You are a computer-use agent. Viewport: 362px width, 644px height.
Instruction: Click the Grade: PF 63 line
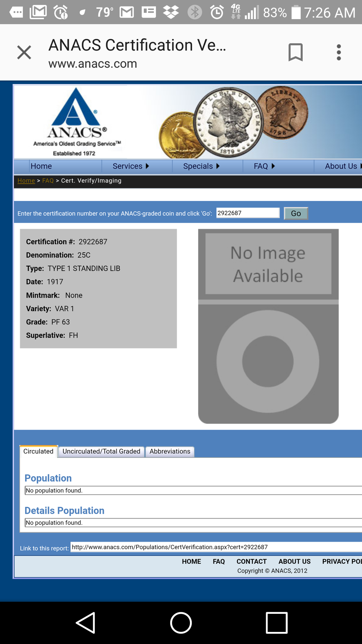(x=48, y=322)
